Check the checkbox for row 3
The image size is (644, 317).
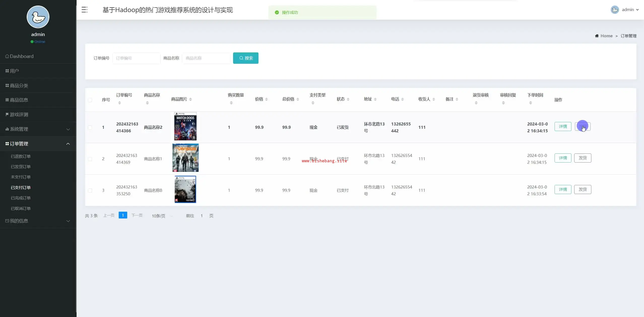90,191
